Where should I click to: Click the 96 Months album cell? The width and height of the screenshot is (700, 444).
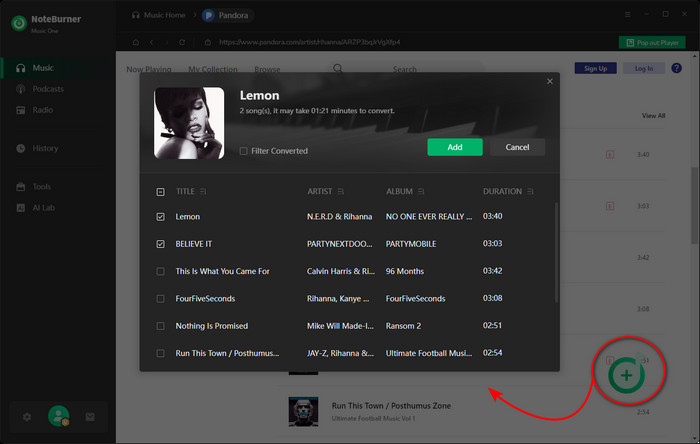tap(404, 271)
